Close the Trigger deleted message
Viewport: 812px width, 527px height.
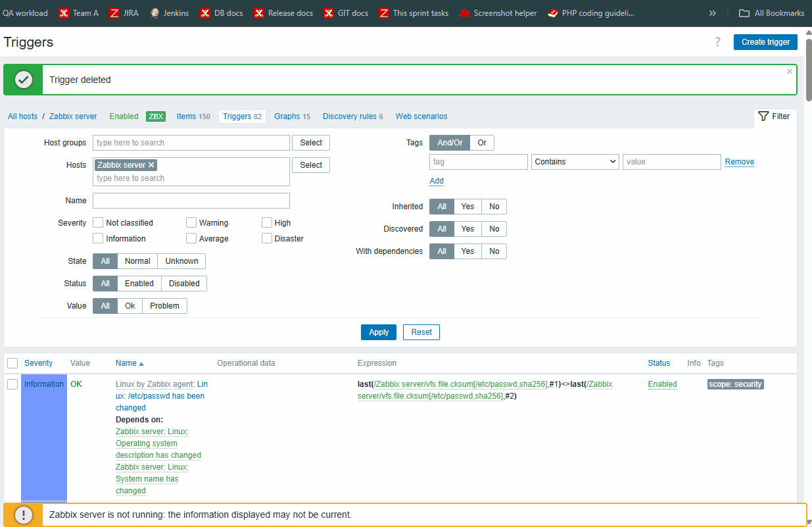790,72
